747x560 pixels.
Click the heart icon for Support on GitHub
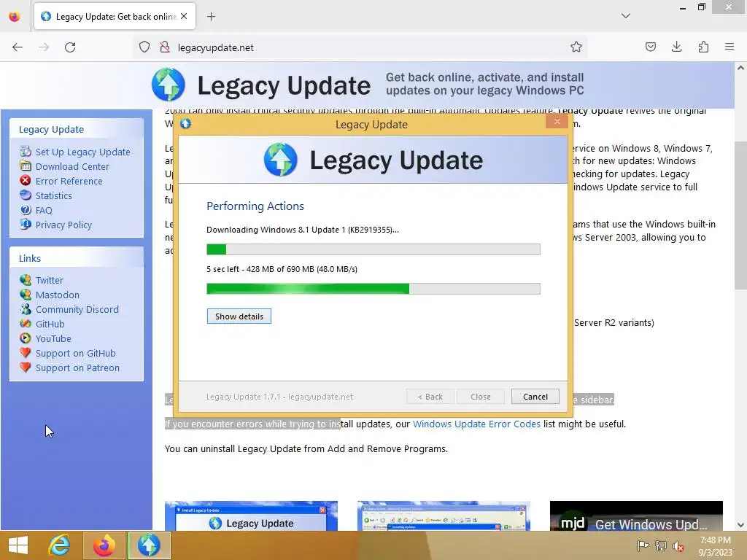(x=26, y=353)
